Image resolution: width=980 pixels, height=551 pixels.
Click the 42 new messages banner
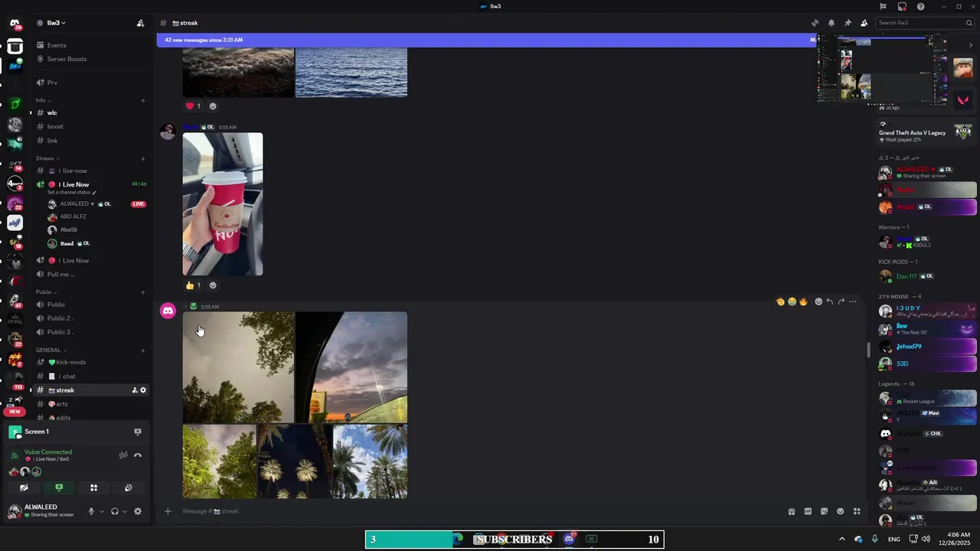tap(487, 40)
